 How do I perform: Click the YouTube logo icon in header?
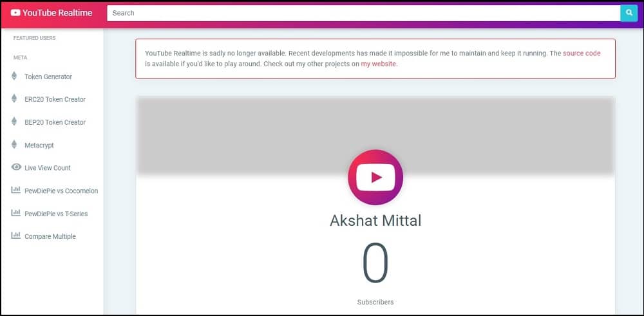[15, 13]
